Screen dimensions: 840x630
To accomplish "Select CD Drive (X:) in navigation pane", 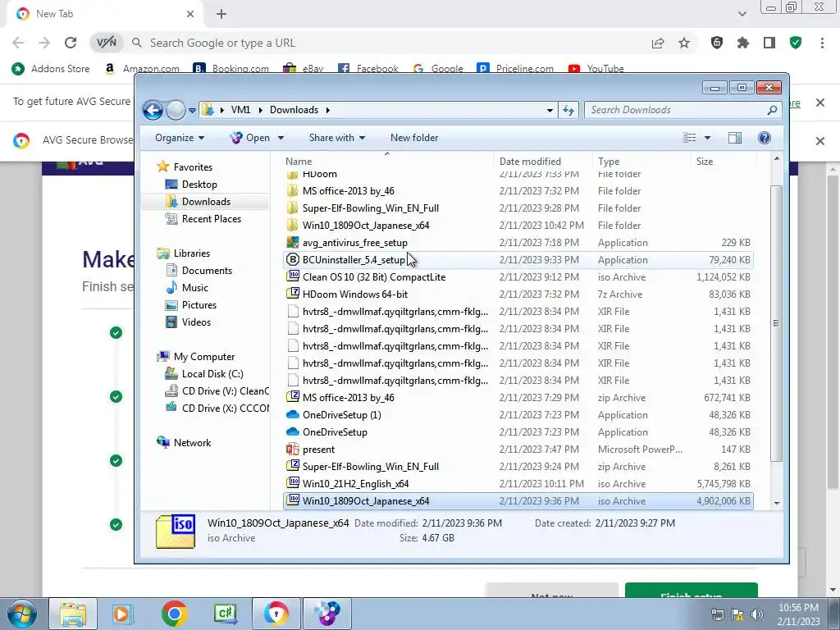I will click(x=217, y=409).
